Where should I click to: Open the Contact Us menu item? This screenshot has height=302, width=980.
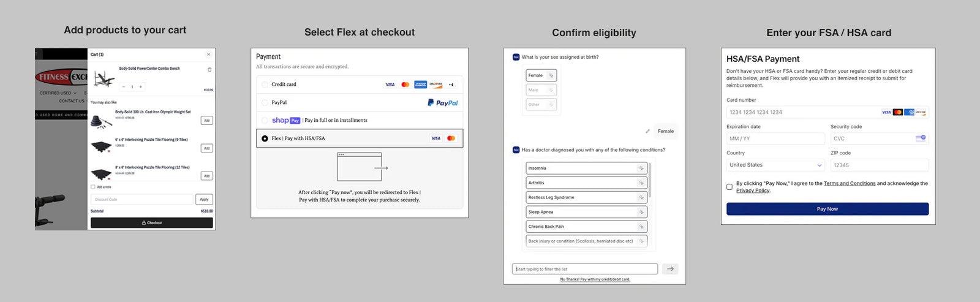[x=72, y=101]
